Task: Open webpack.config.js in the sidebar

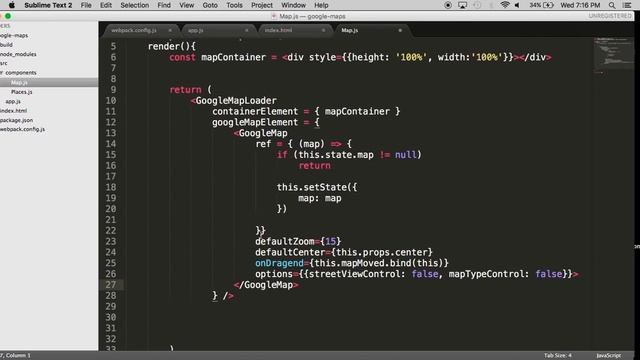Action: (x=22, y=129)
